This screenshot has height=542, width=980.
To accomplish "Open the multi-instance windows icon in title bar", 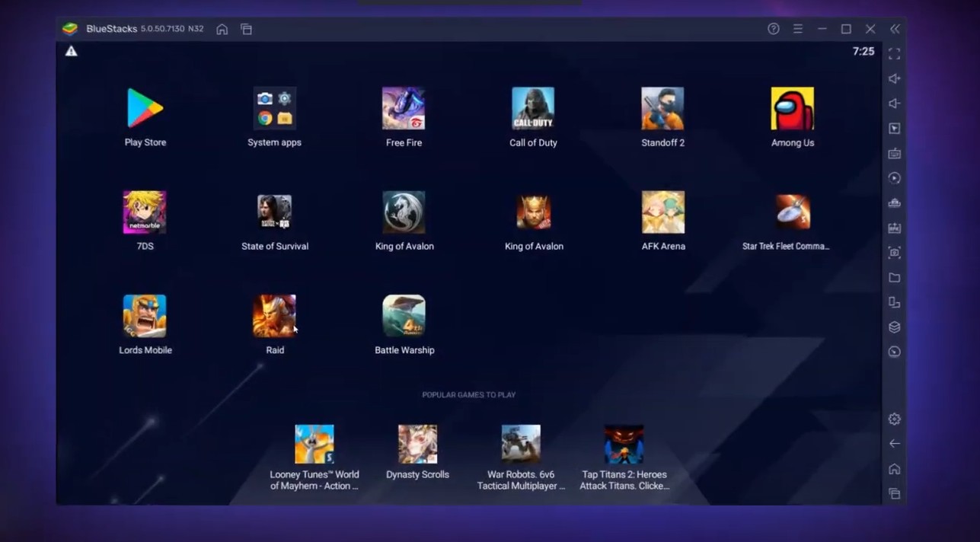I will click(x=246, y=29).
